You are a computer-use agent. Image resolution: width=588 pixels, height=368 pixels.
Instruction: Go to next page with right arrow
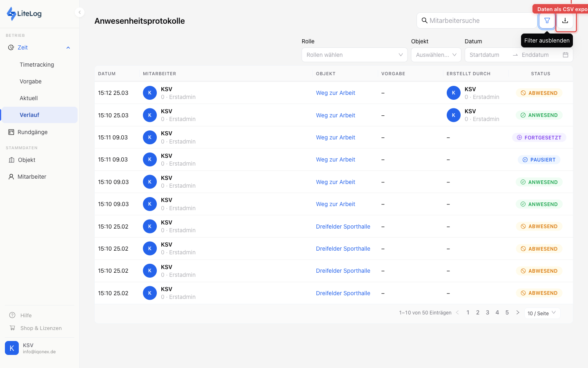(518, 312)
